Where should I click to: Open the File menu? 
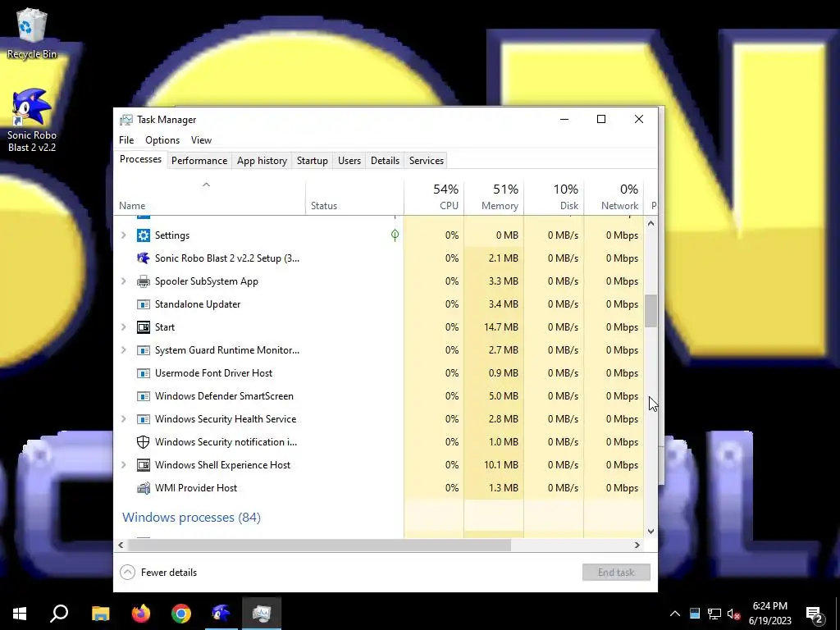[126, 139]
